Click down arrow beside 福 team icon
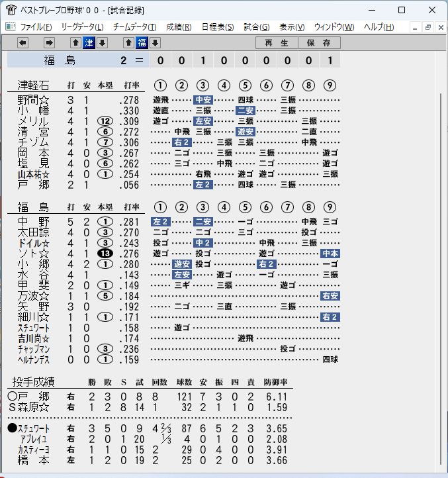Screen dimensions: 448x478 click(x=155, y=43)
